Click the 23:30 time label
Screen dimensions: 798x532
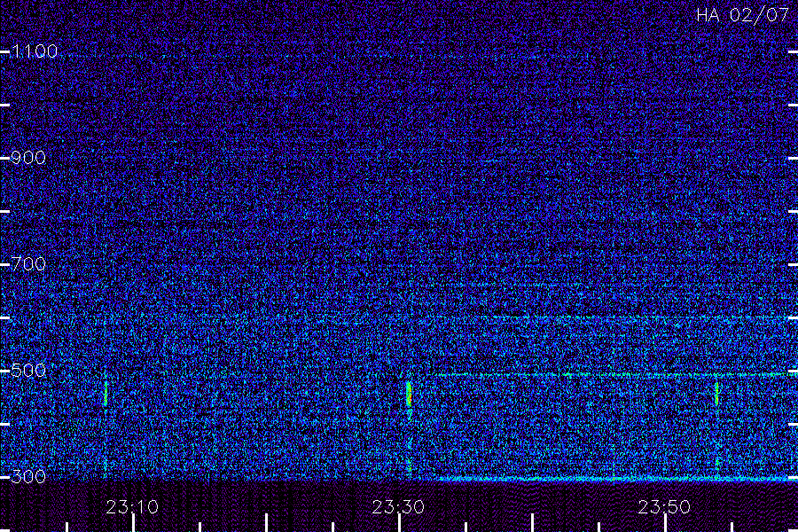(398, 507)
